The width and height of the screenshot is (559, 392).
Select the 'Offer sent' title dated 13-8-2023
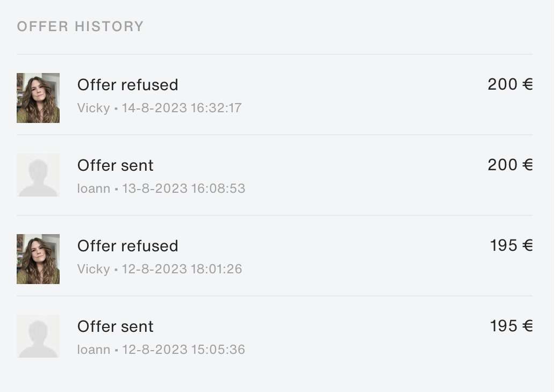(115, 165)
